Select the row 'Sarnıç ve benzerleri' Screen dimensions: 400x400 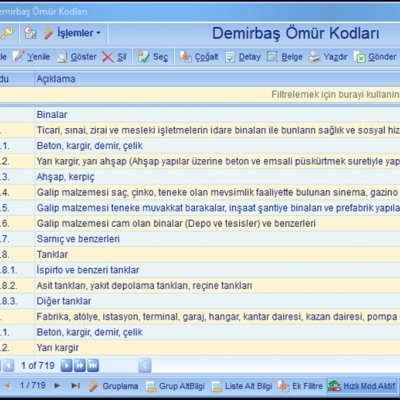pyautogui.click(x=200, y=239)
